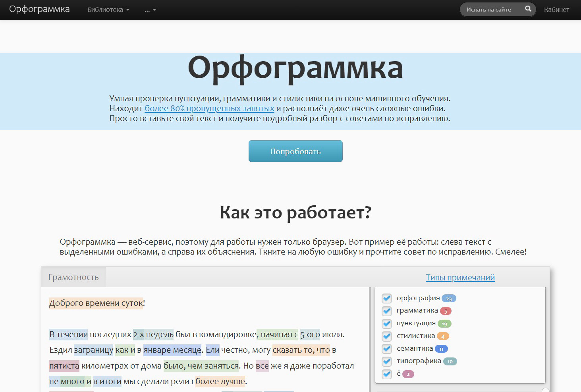The image size is (581, 392).
Task: Click the стилистика count badge 4
Action: tap(443, 336)
